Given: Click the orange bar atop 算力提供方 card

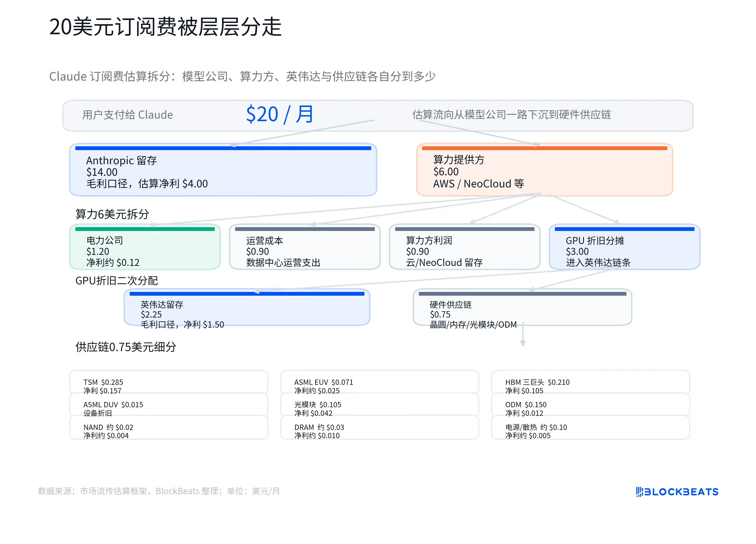Looking at the screenshot, I should [x=544, y=148].
